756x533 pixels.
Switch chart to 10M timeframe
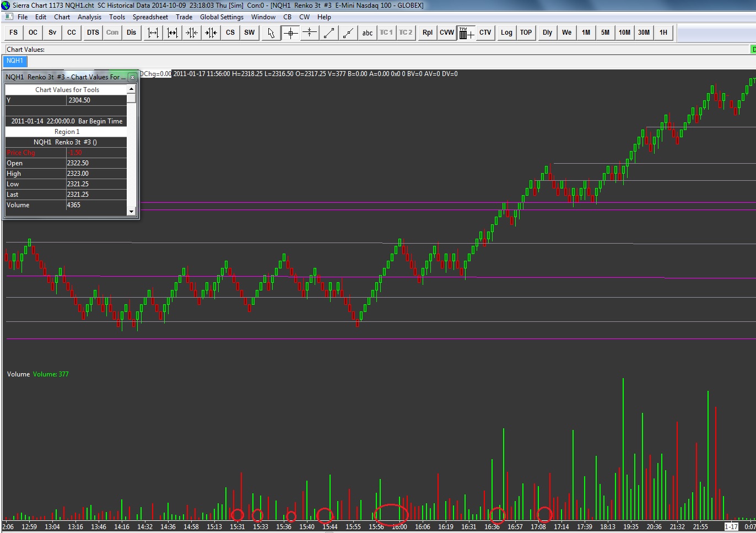pyautogui.click(x=625, y=33)
